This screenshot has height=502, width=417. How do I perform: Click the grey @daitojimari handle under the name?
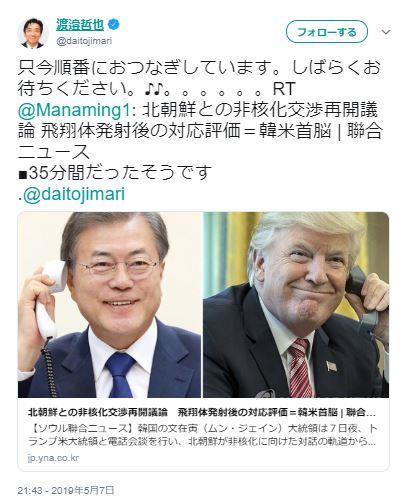point(84,41)
